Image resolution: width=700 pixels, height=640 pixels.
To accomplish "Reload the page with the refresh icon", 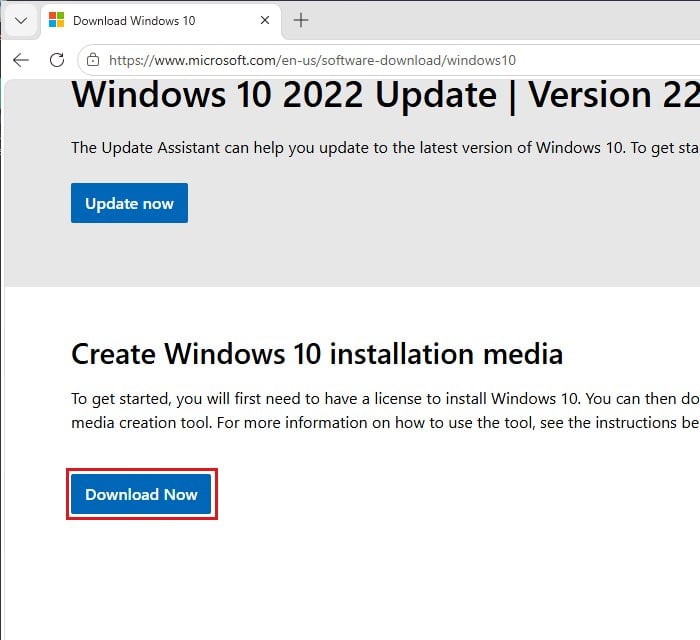I will (57, 60).
